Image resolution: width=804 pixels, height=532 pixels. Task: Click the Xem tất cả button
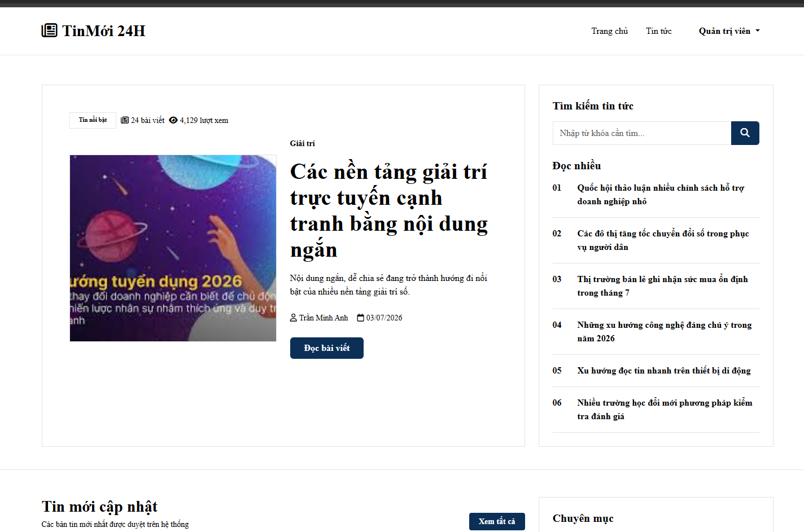point(497,521)
